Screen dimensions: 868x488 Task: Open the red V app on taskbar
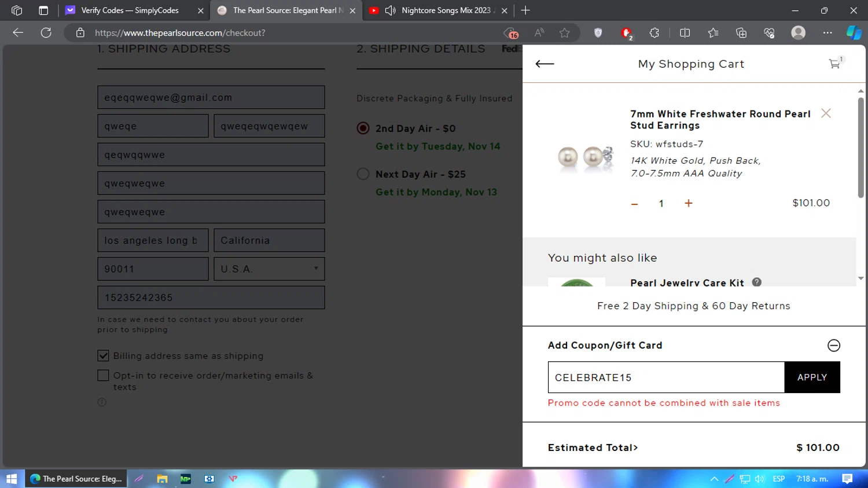[233, 479]
